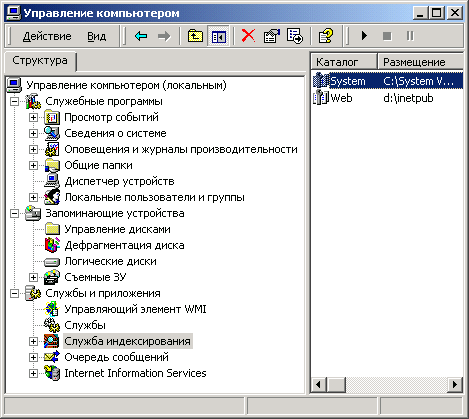Collapse the Запоминающие устройства node
The image size is (469, 419).
coord(14,213)
